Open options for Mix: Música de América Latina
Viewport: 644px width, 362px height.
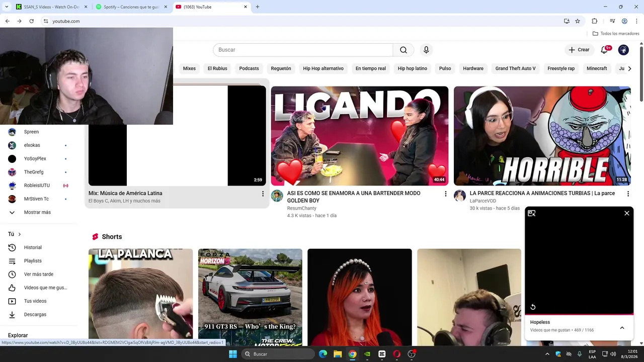262,194
